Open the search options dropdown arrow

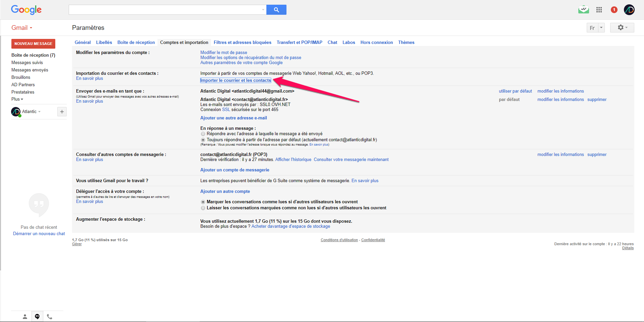pos(263,10)
